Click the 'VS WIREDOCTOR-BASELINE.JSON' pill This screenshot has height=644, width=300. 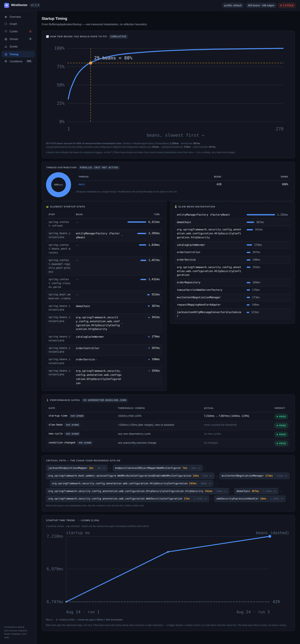105,400
